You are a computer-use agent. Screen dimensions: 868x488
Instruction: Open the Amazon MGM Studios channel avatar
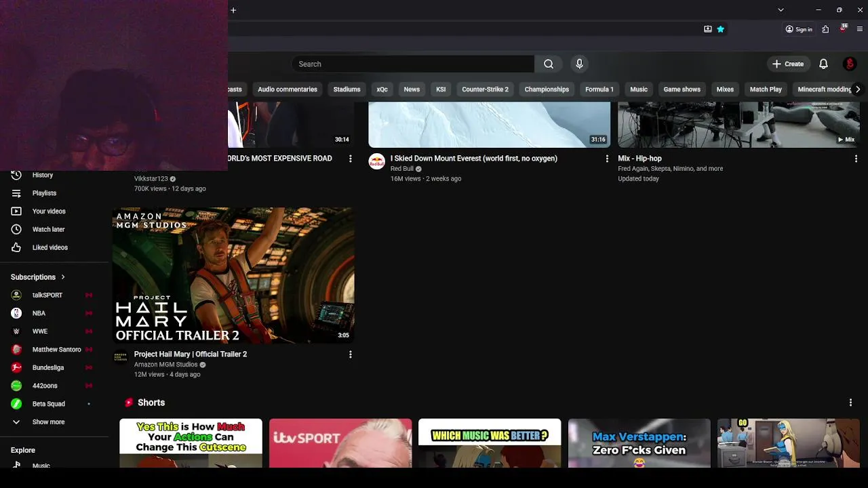click(x=121, y=357)
